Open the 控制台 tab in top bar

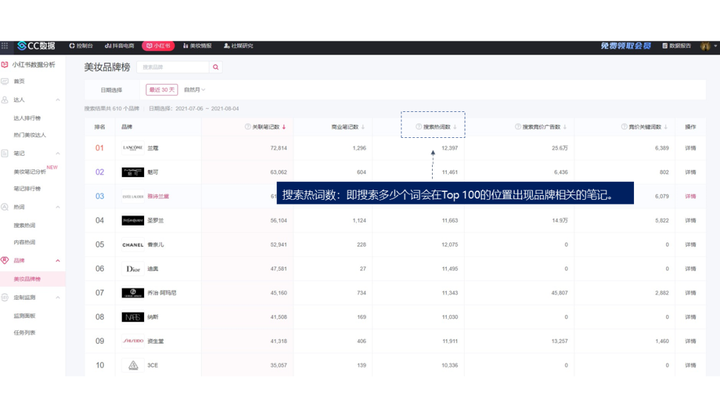[81, 46]
